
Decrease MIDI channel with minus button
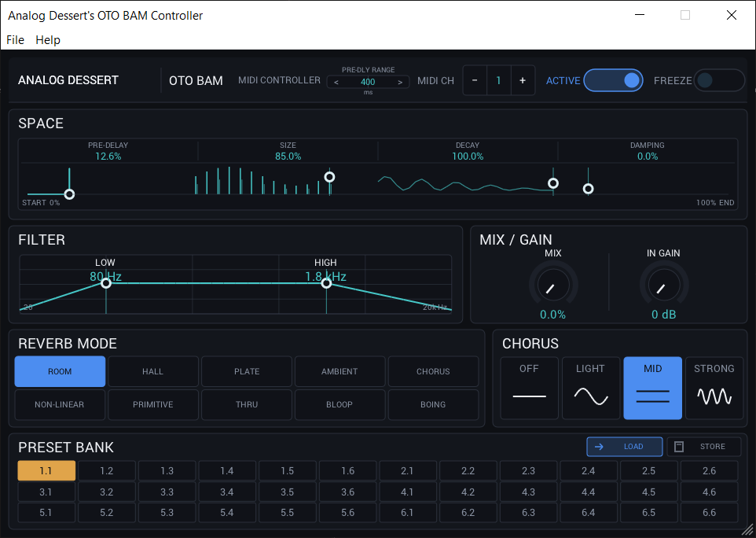475,80
